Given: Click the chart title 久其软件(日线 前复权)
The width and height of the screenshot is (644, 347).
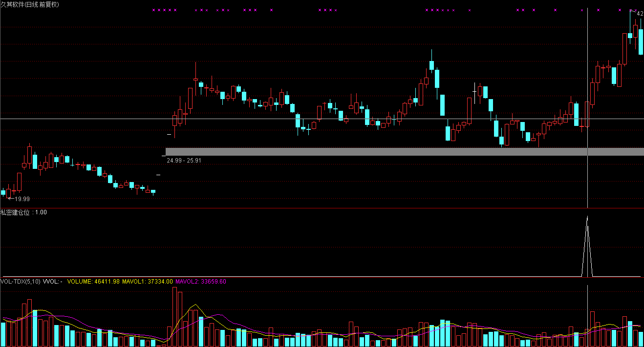Looking at the screenshot, I should click(29, 4).
